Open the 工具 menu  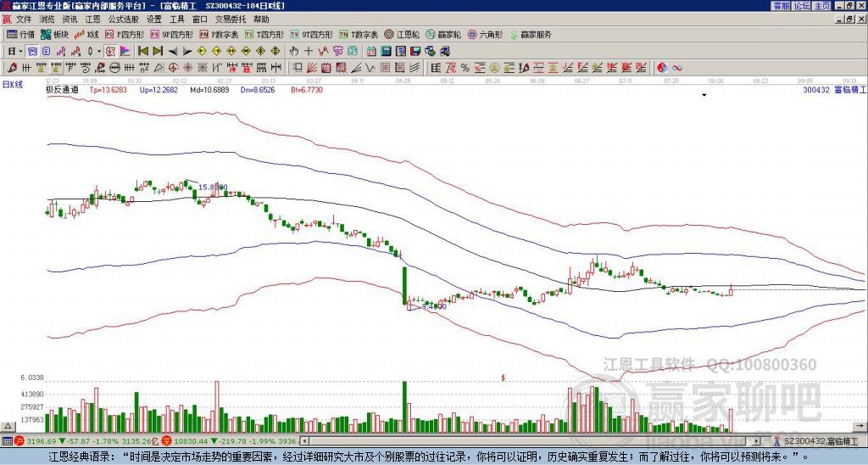pos(176,20)
